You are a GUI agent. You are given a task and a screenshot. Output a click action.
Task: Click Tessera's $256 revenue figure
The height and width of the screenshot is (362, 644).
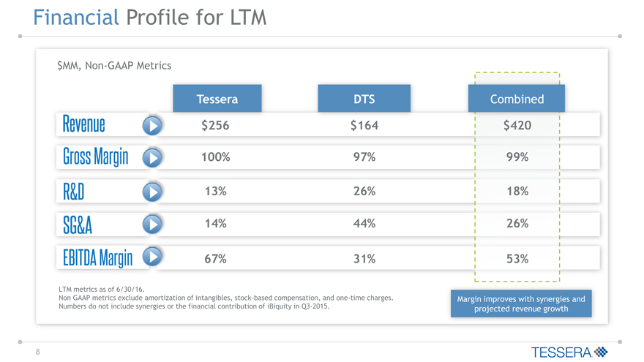coord(215,126)
